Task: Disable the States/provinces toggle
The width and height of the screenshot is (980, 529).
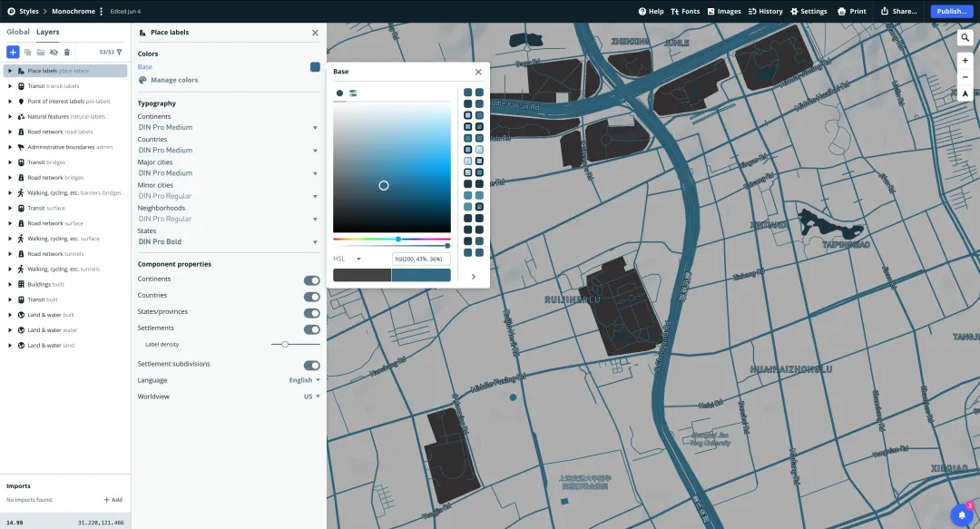Action: point(311,312)
